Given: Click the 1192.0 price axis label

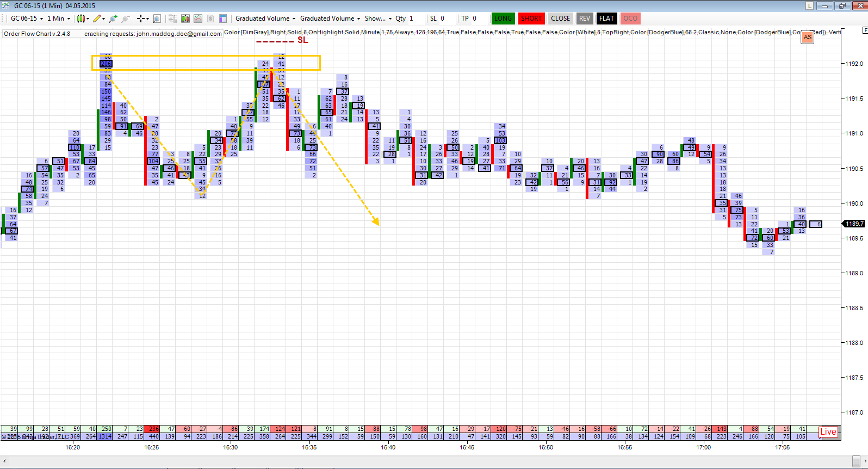Looking at the screenshot, I should tap(854, 64).
